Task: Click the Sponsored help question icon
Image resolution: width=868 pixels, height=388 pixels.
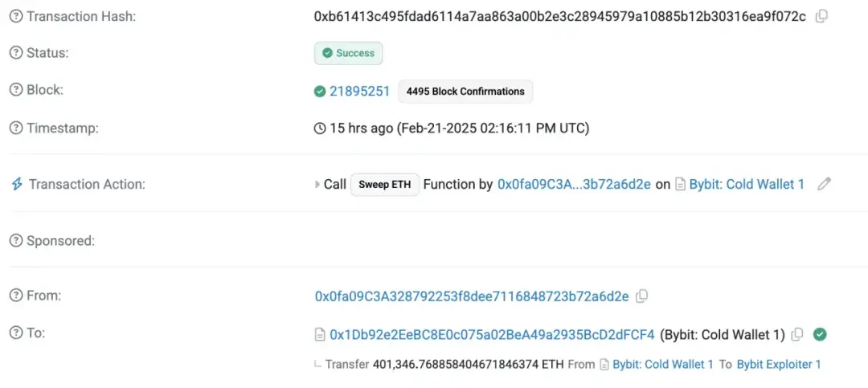Action: (x=16, y=240)
